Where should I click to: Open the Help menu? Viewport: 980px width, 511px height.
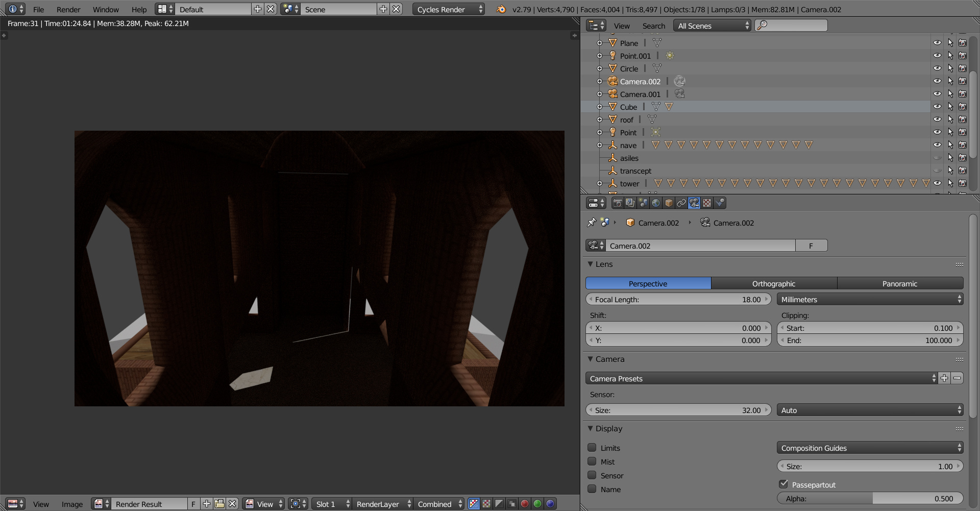139,9
